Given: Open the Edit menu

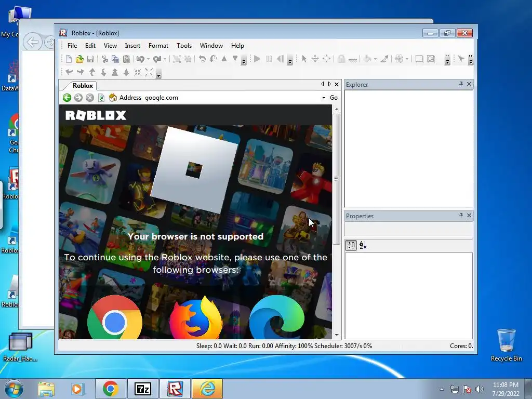Looking at the screenshot, I should coord(90,46).
